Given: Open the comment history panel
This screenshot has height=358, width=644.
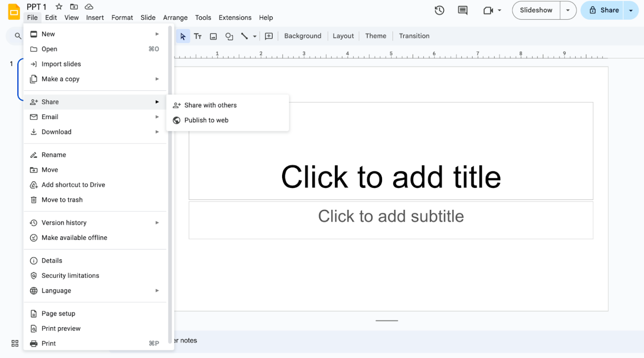Looking at the screenshot, I should pyautogui.click(x=462, y=10).
